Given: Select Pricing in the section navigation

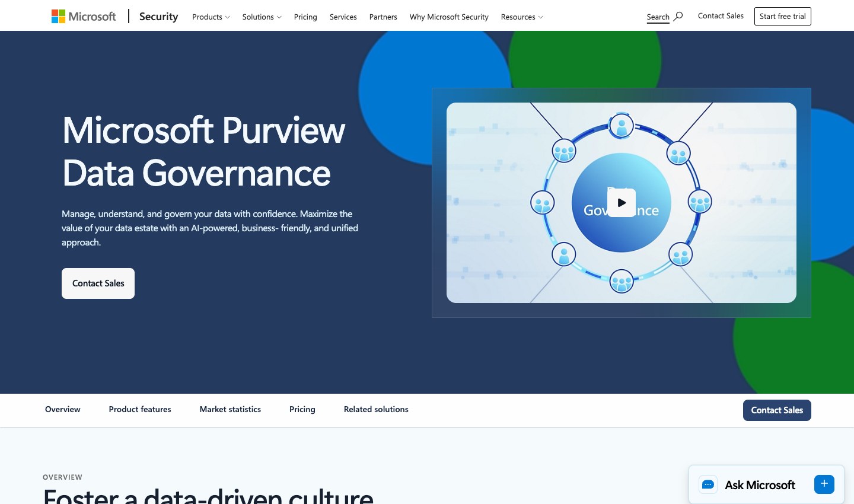Looking at the screenshot, I should [x=302, y=410].
